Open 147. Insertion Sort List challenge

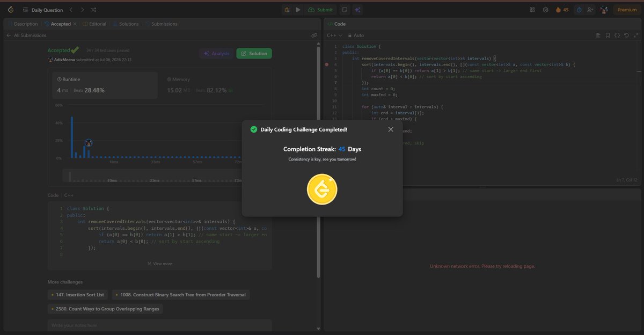pyautogui.click(x=78, y=295)
